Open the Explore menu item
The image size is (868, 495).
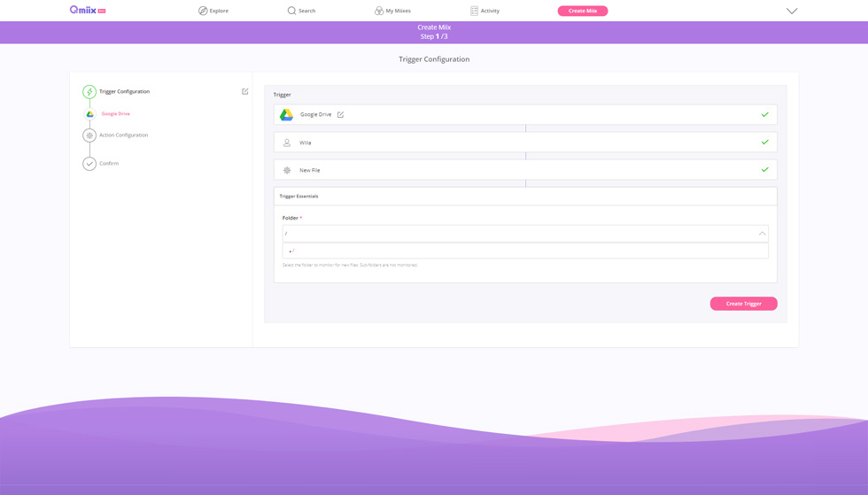[x=213, y=11]
